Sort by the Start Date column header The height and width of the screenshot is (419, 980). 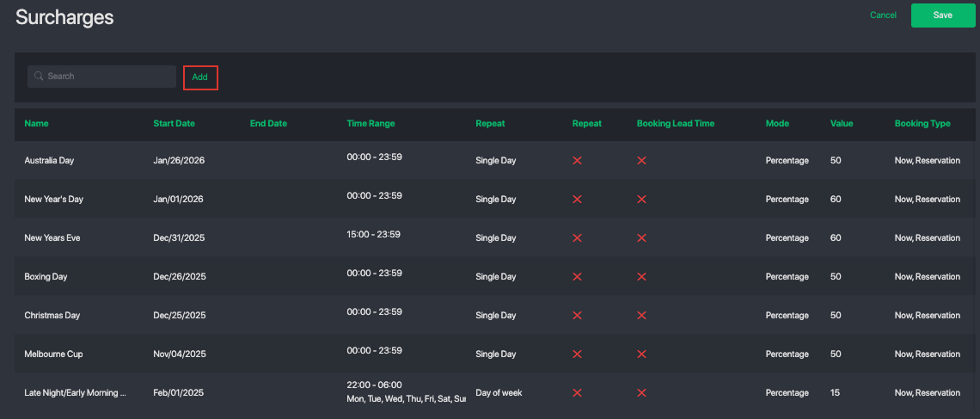pyautogui.click(x=174, y=124)
